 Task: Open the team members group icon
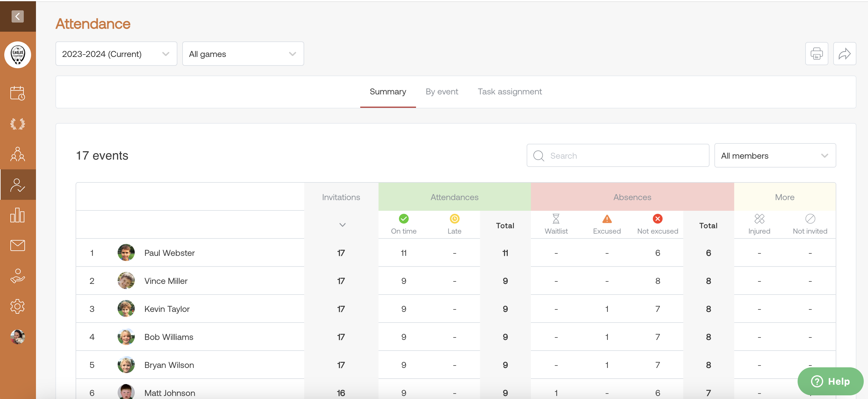coord(17,154)
